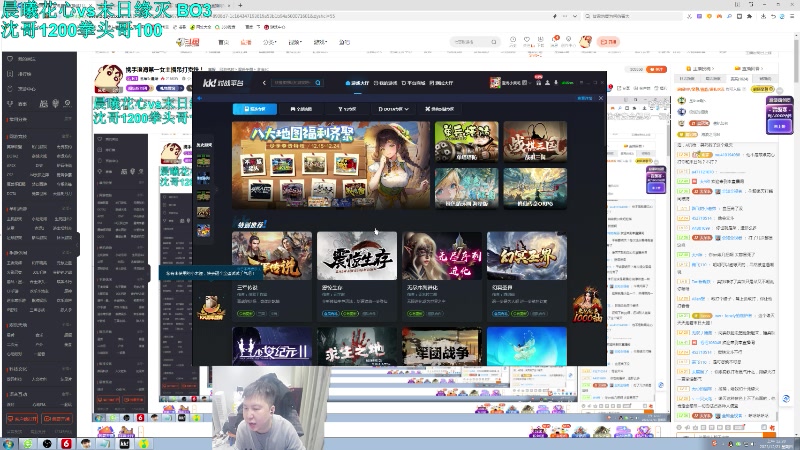Screen dimensions: 800x450
Task: Click second recent game icon in KK sidebar
Action: tap(204, 179)
